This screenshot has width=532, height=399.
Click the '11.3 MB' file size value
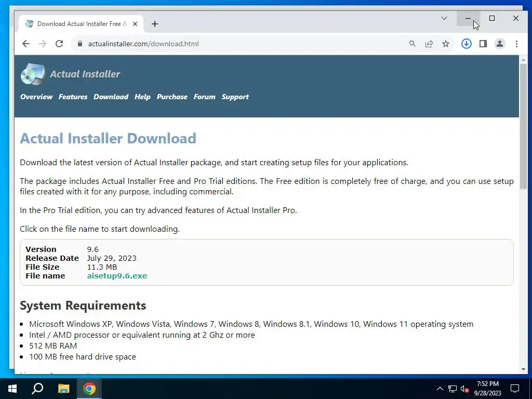click(x=102, y=267)
